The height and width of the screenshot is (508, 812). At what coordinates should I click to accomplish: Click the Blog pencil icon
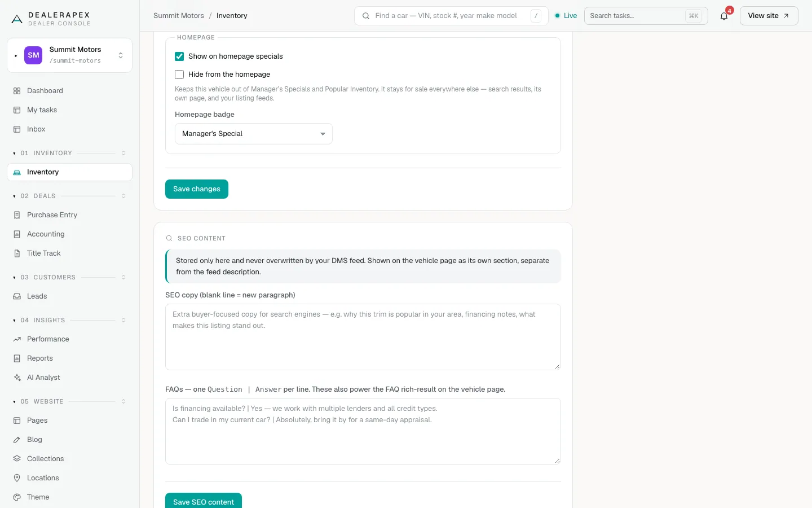tap(17, 440)
